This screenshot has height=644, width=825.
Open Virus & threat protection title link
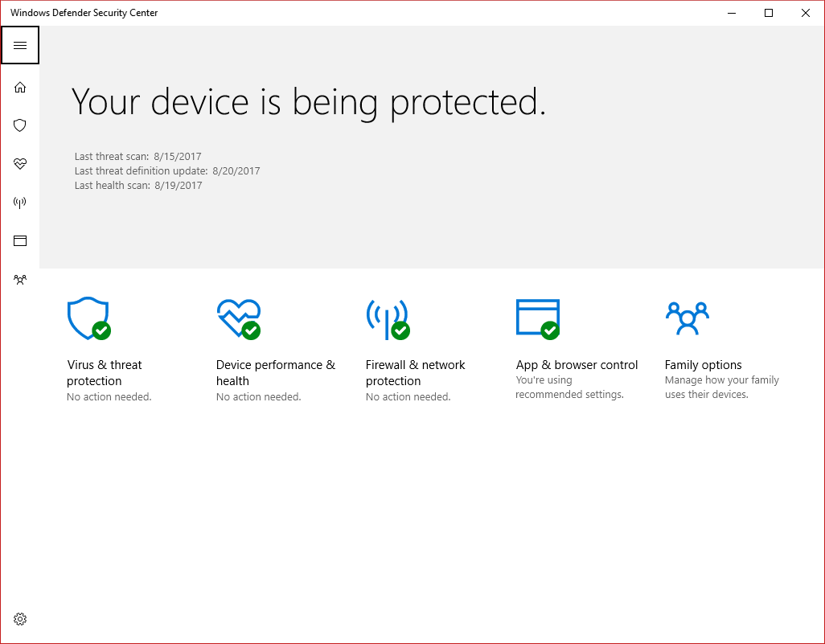105,372
